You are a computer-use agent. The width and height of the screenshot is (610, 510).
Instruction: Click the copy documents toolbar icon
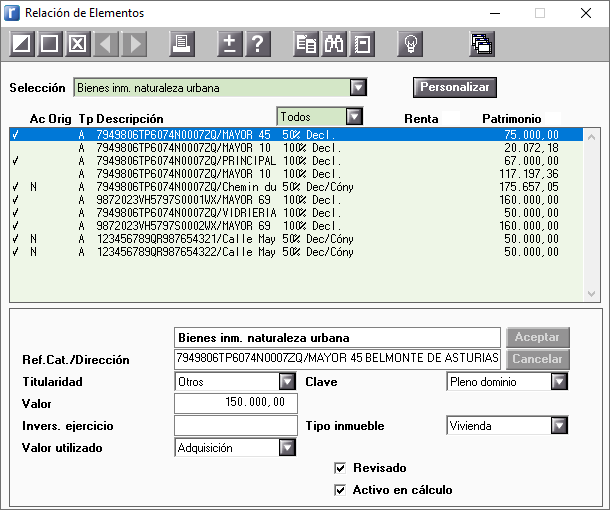(x=306, y=44)
